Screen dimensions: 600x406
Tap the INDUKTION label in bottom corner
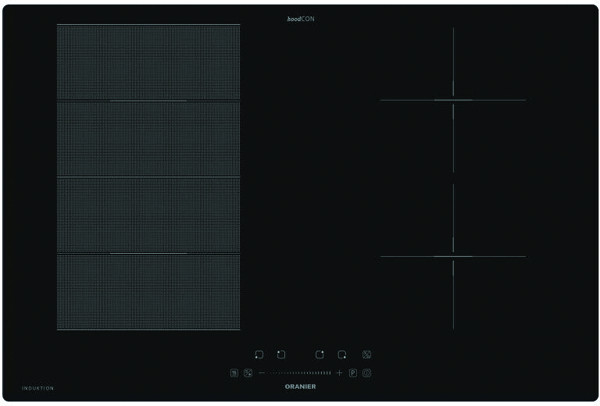click(x=37, y=387)
